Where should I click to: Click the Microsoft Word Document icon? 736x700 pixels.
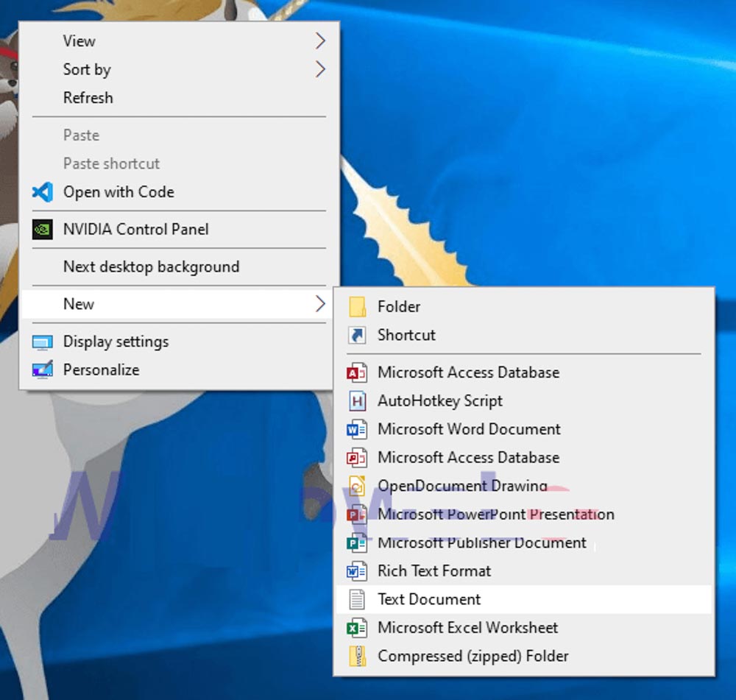pyautogui.click(x=357, y=429)
